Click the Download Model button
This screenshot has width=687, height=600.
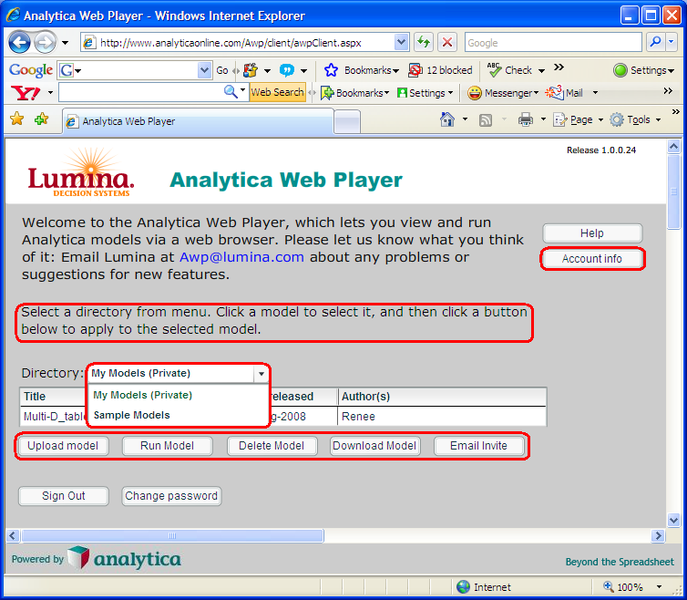click(x=375, y=446)
